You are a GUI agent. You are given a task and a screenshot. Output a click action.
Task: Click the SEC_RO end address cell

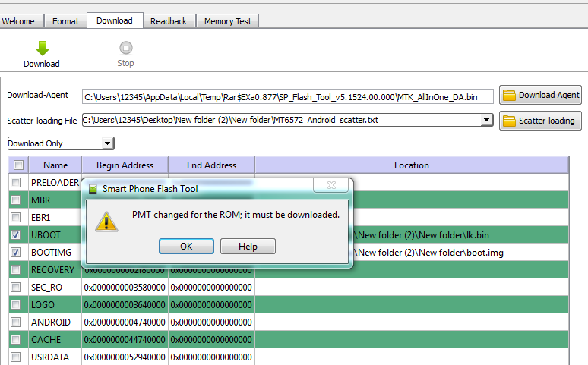tap(211, 288)
